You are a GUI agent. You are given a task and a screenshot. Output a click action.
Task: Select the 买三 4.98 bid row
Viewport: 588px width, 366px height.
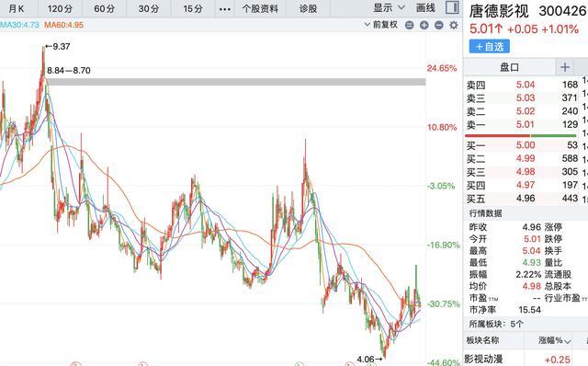tap(522, 172)
